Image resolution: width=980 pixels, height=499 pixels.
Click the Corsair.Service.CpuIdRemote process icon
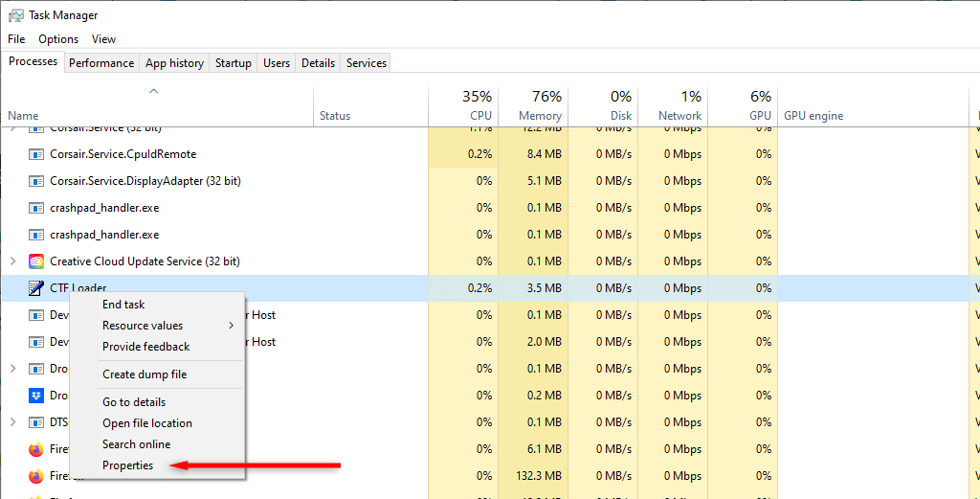[x=36, y=154]
